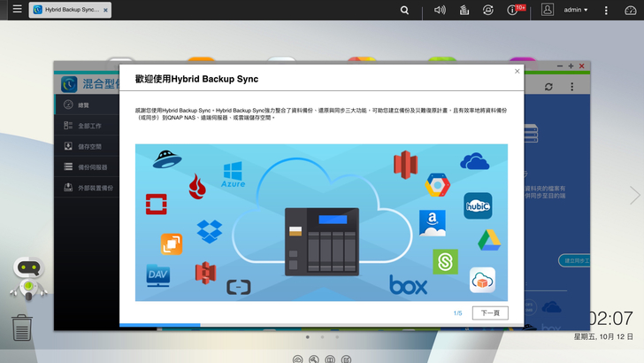Open the desktop trash bin
644x363 pixels.
click(x=22, y=328)
